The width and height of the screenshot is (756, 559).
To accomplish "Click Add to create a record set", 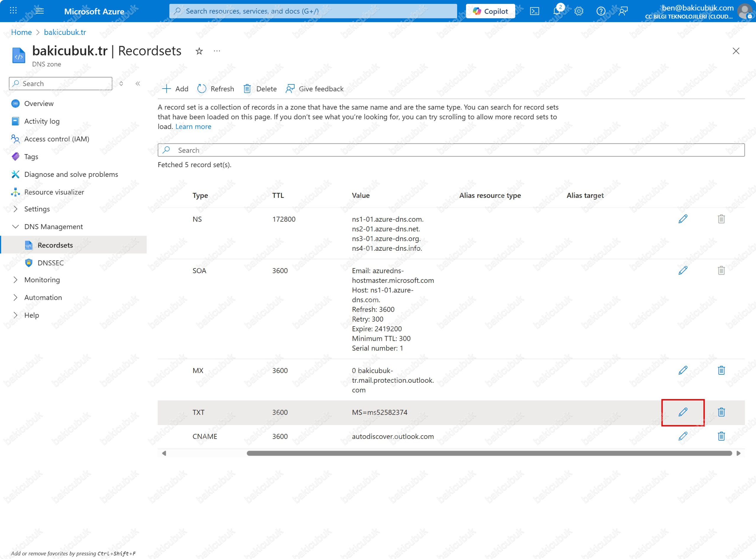I will [x=175, y=89].
